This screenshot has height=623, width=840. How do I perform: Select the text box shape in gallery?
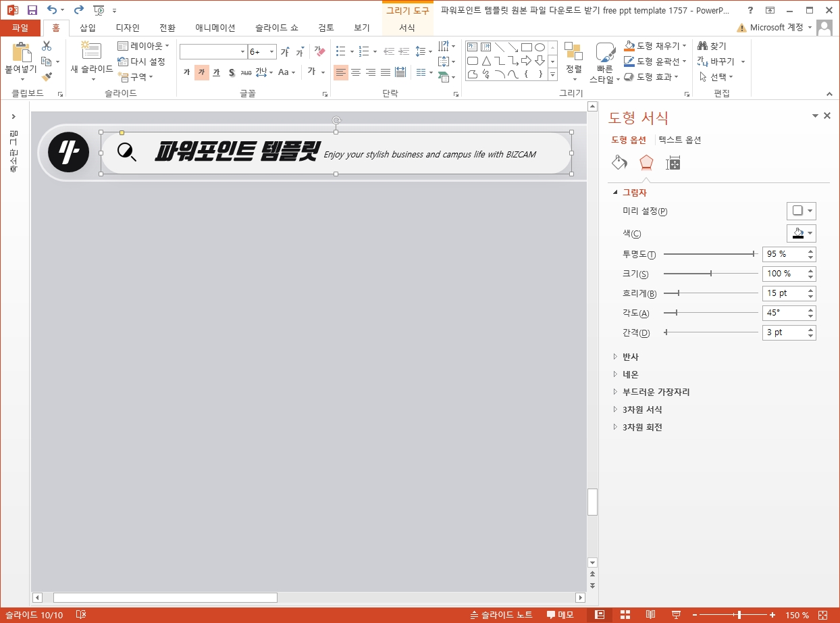pos(473,47)
